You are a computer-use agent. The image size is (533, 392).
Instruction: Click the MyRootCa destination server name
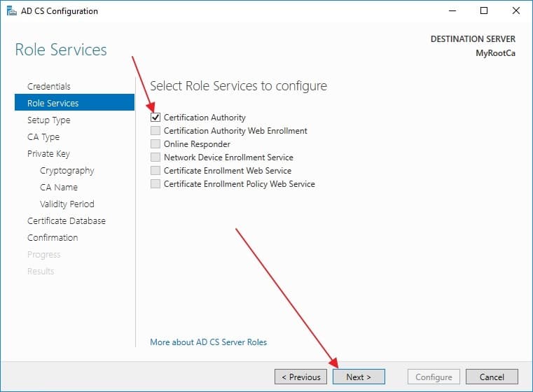[x=495, y=53]
